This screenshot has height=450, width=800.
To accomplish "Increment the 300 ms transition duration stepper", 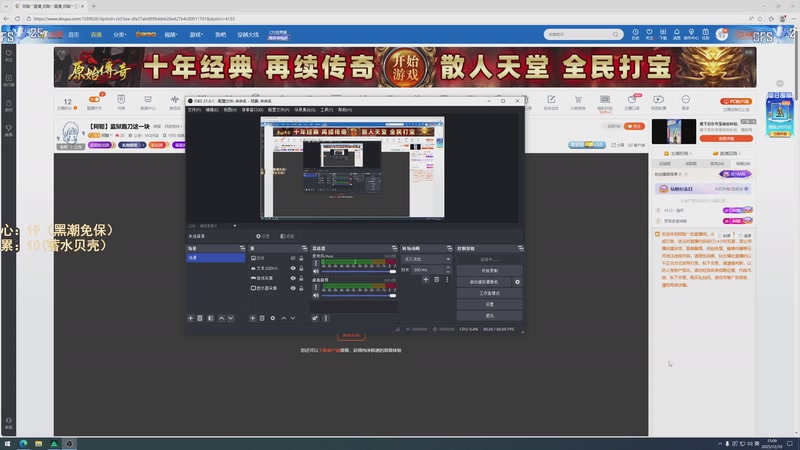I will pos(448,267).
